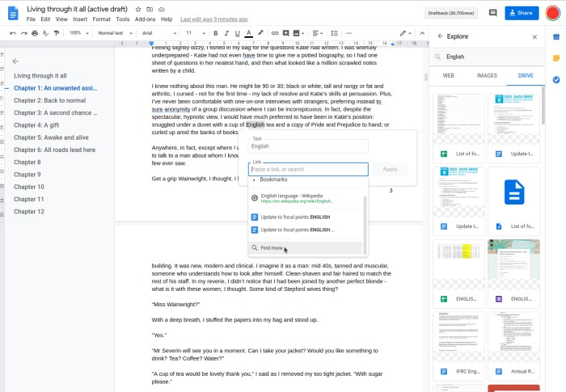
Task: Click the Link input field
Action: click(x=308, y=169)
